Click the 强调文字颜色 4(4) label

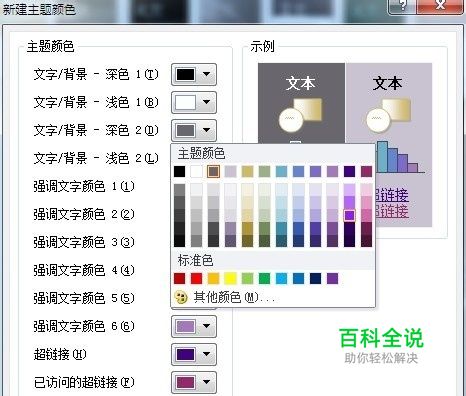[x=84, y=270]
